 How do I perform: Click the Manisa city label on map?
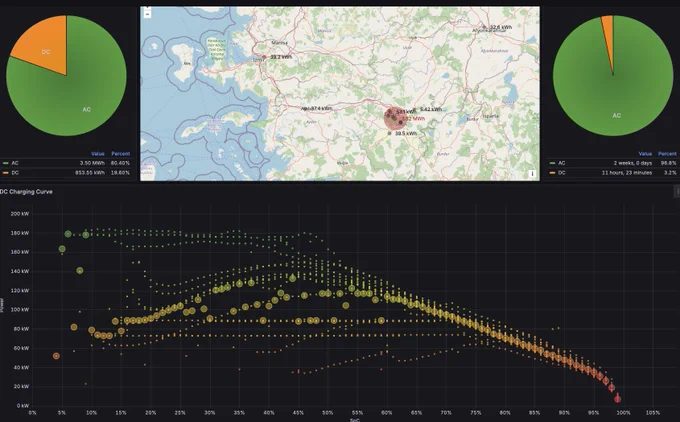click(279, 43)
